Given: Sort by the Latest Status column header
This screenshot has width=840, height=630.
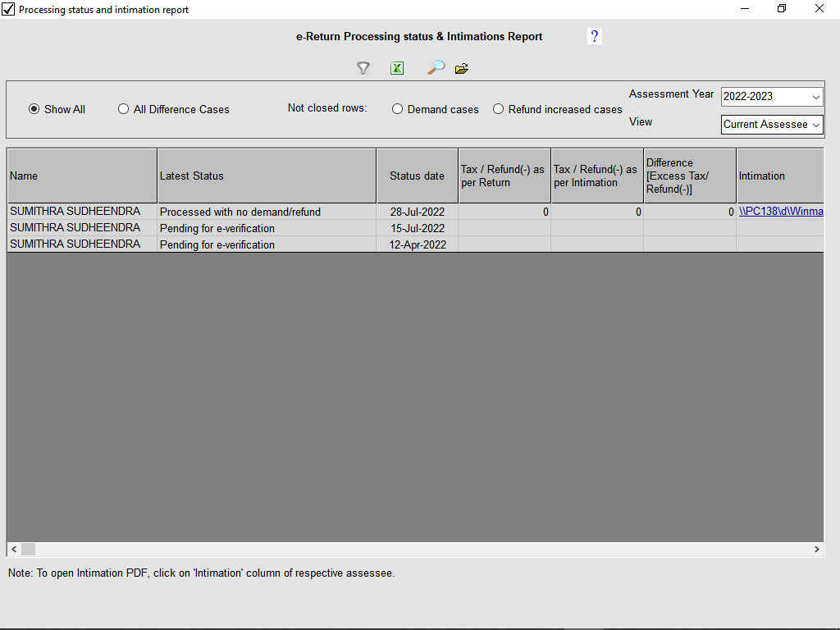Looking at the screenshot, I should tap(267, 176).
